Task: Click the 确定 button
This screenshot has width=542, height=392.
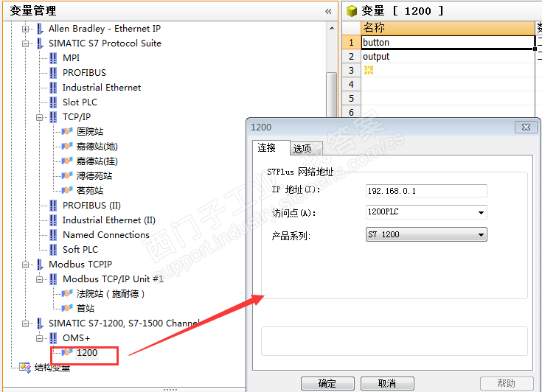Action: point(327,383)
